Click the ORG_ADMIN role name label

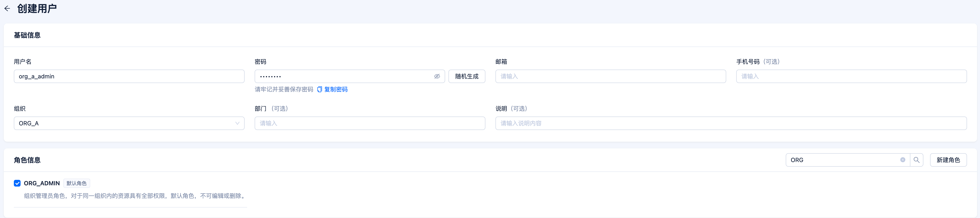pos(42,183)
